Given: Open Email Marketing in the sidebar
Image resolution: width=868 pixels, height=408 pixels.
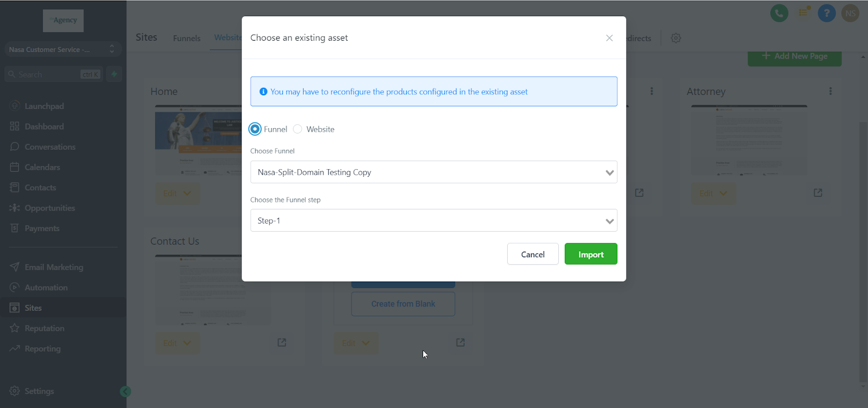Looking at the screenshot, I should (x=54, y=267).
